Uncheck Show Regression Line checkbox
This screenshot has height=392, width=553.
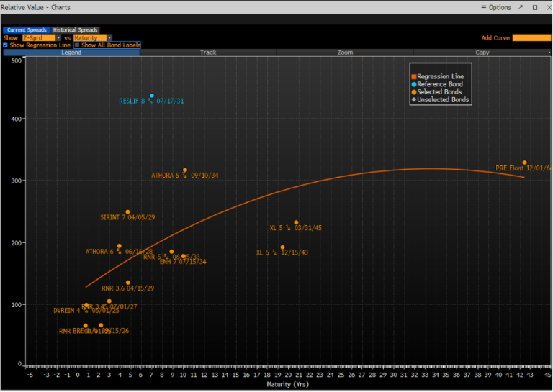tap(6, 45)
